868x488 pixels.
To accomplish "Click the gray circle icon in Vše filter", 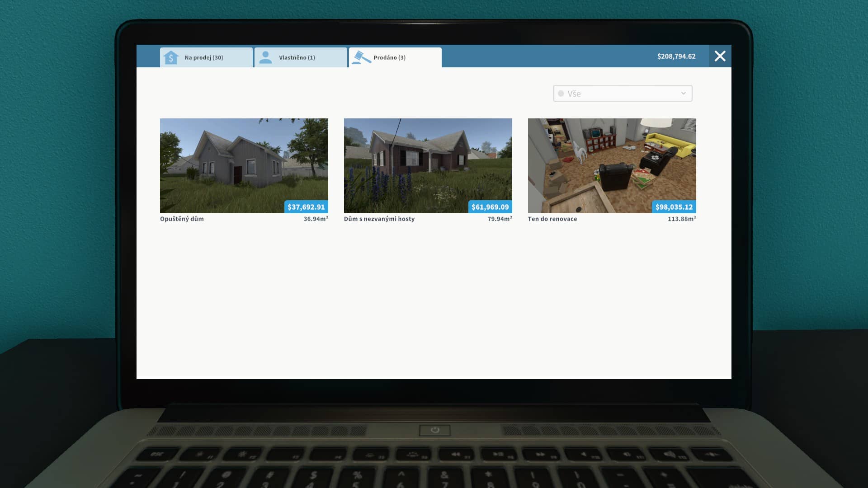I will [x=561, y=94].
